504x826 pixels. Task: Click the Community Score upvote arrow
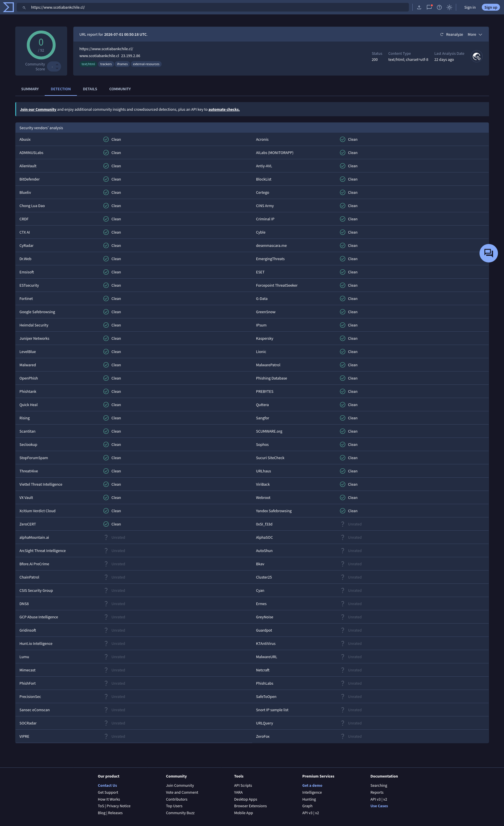57,64
